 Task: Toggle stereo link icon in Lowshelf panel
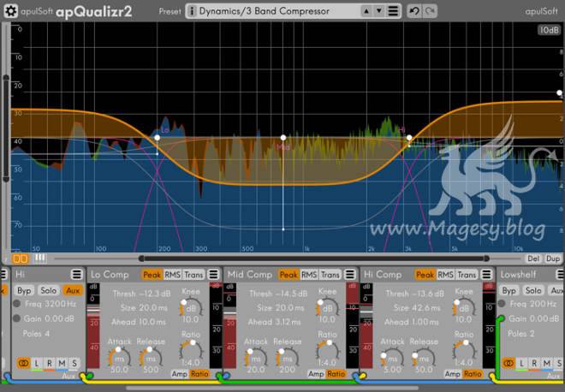coord(508,363)
